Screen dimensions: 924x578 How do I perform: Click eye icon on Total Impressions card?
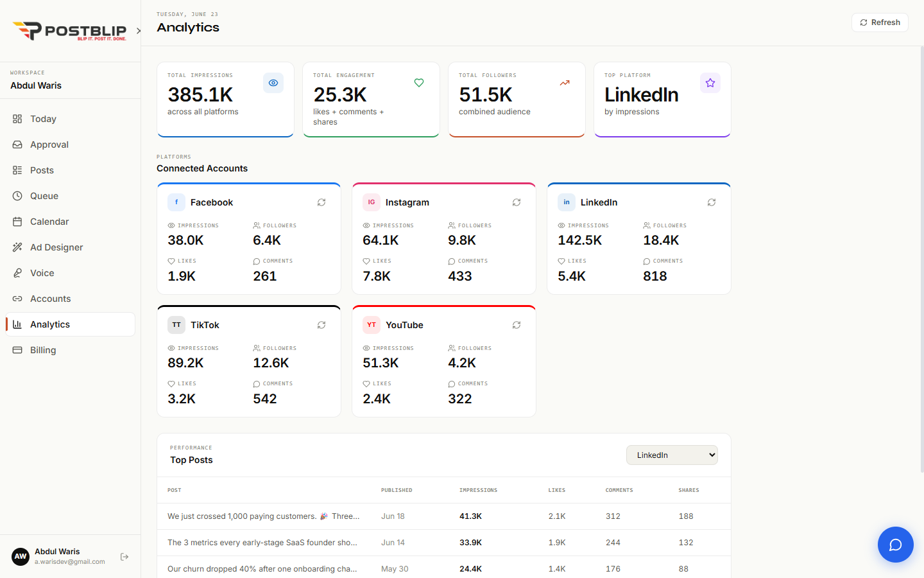click(273, 83)
